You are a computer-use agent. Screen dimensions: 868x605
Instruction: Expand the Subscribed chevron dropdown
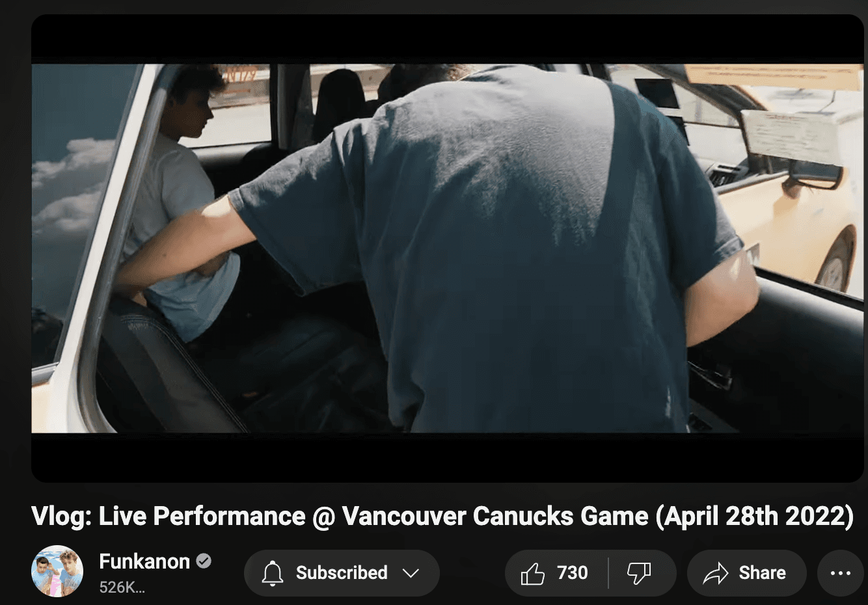(x=411, y=573)
